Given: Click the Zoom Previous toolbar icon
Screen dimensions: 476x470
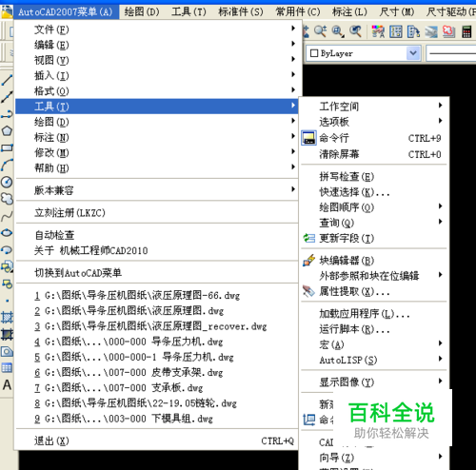Looking at the screenshot, I should pyautogui.click(x=355, y=31).
